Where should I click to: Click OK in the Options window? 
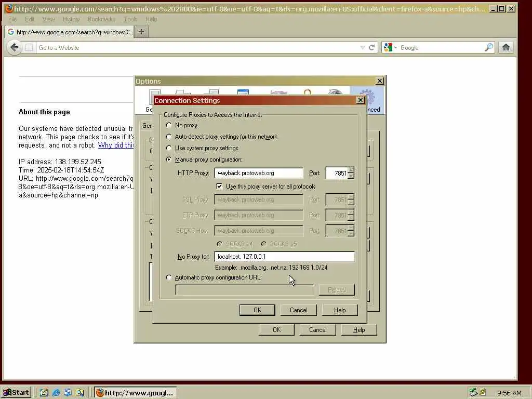(276, 330)
